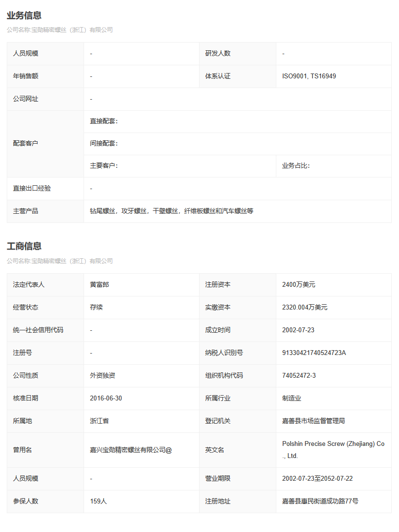Click the 英文名 label

[214, 450]
